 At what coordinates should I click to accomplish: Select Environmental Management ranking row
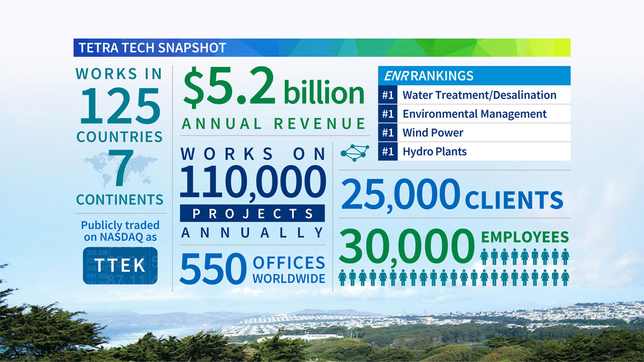tap(474, 114)
